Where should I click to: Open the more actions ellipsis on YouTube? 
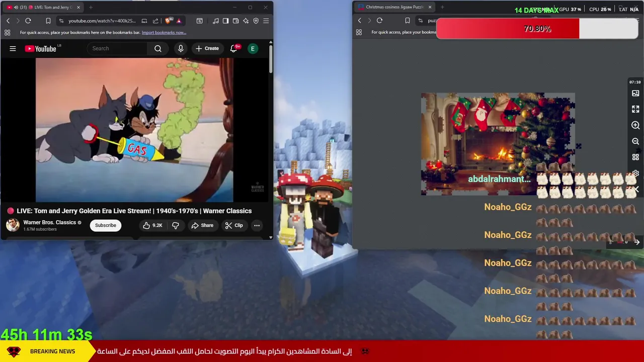[x=257, y=225]
